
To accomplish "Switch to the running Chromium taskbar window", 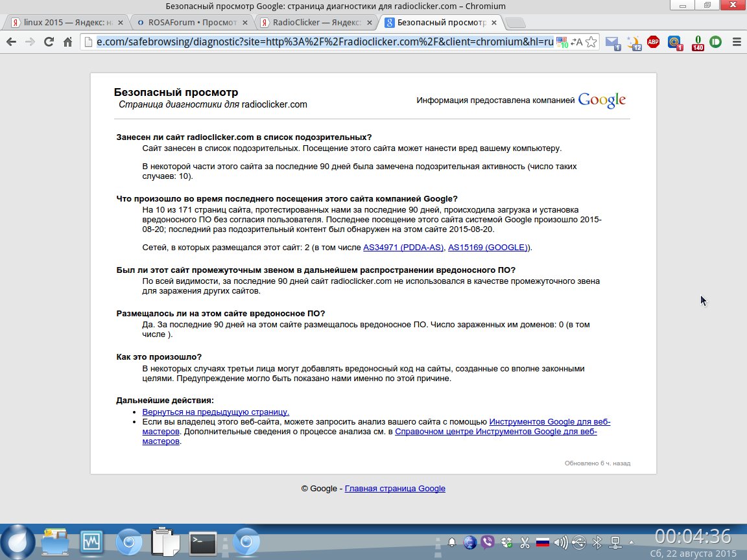I will click(x=246, y=542).
